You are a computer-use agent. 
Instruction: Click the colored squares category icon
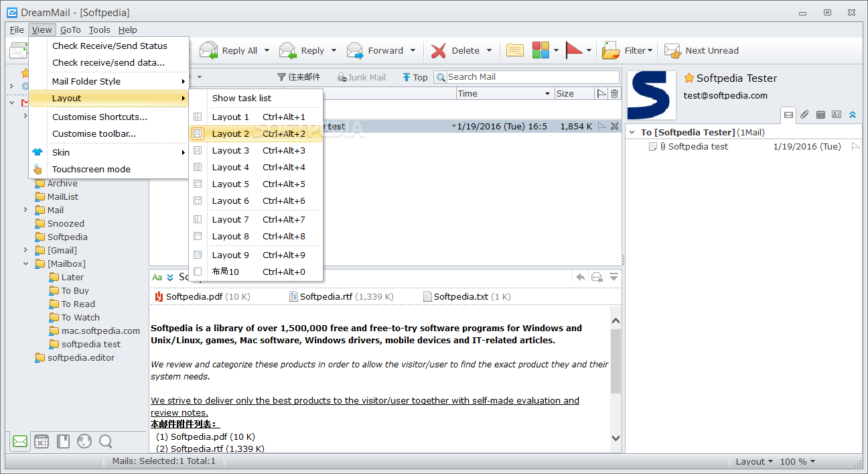(x=540, y=50)
